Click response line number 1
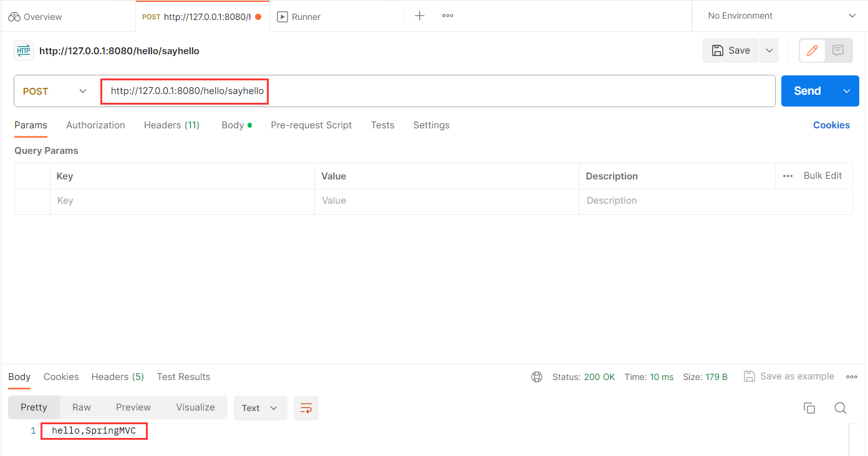The width and height of the screenshot is (868, 456). (33, 430)
